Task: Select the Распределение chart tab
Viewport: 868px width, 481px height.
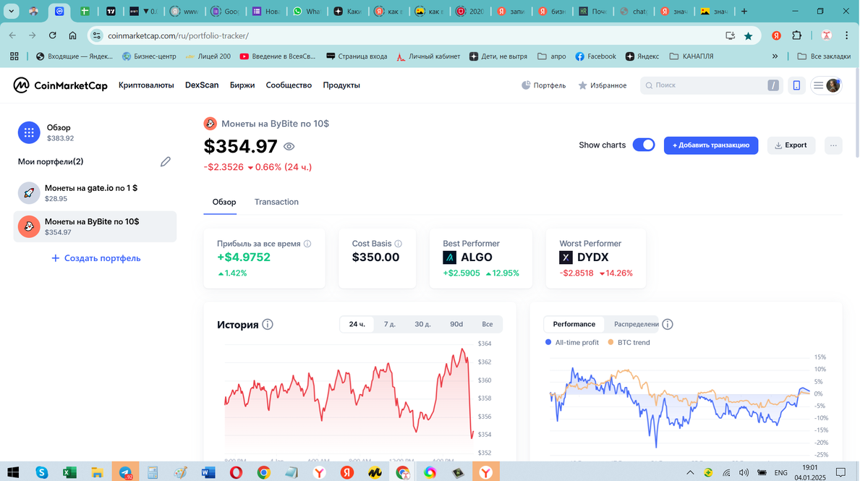Action: pos(635,324)
